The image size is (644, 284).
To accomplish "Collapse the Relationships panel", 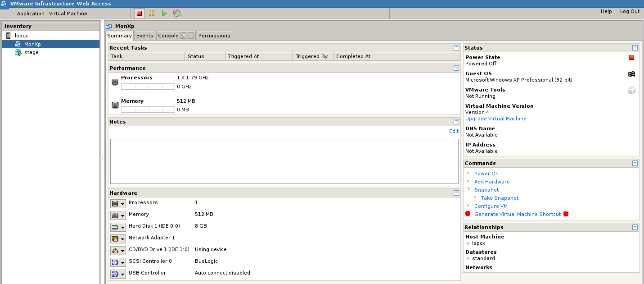I will point(635,227).
